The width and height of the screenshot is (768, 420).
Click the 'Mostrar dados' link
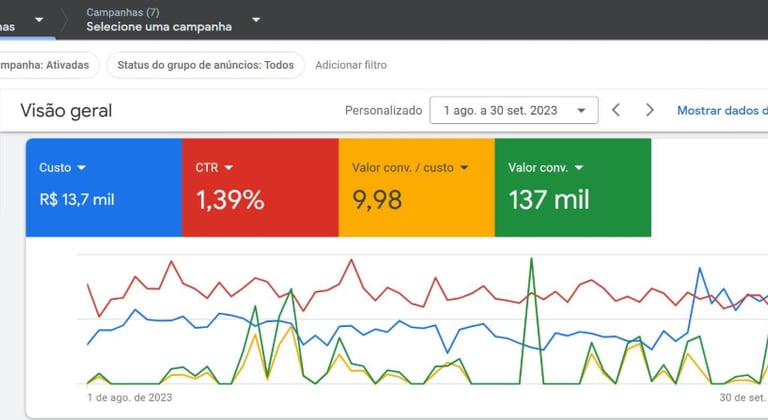click(722, 110)
